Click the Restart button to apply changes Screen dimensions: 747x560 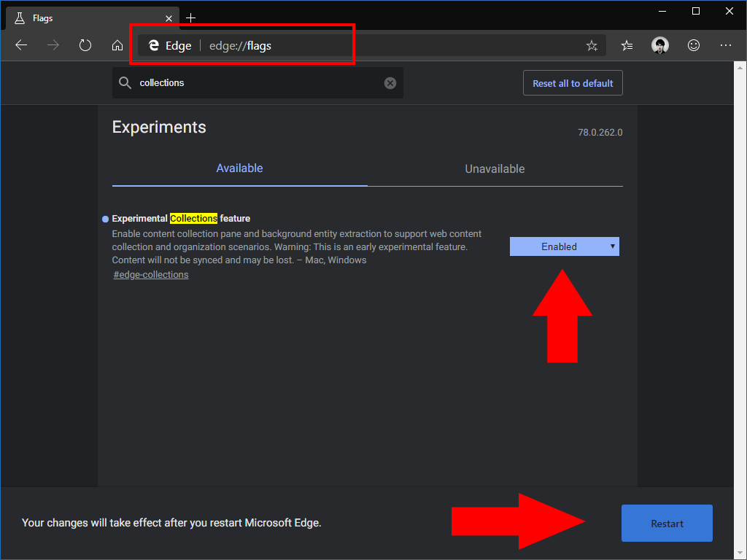666,523
